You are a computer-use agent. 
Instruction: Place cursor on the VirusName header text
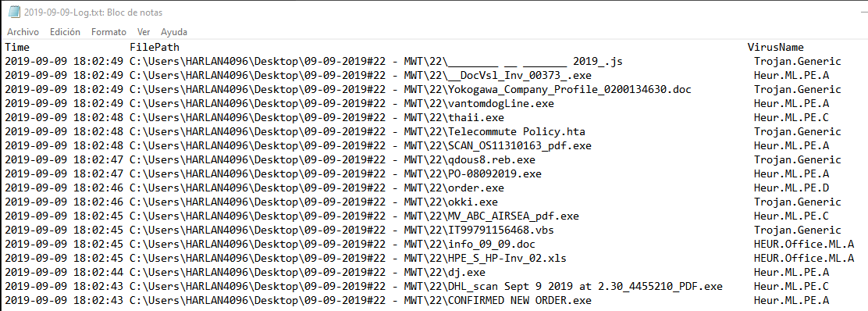[x=776, y=47]
